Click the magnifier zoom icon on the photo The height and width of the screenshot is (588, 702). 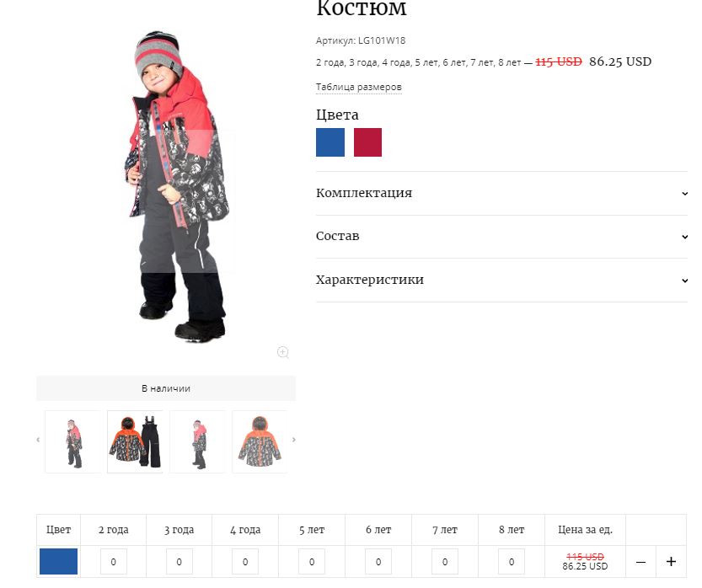pyautogui.click(x=282, y=353)
